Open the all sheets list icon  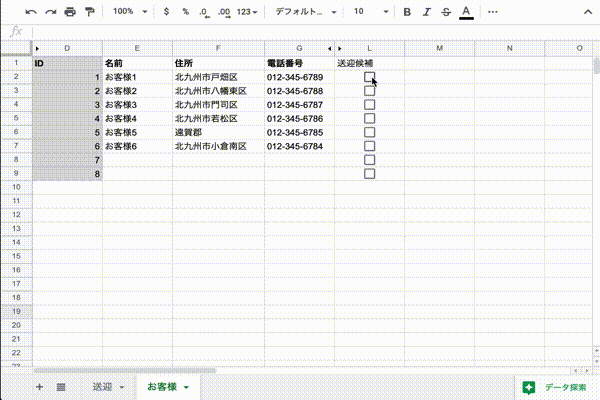click(x=60, y=386)
